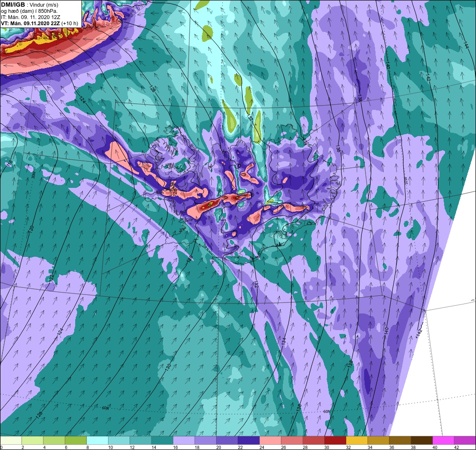Pick the yellow 32–34 m/s legend swatch
Screen dimensions: 476x450
point(357,440)
